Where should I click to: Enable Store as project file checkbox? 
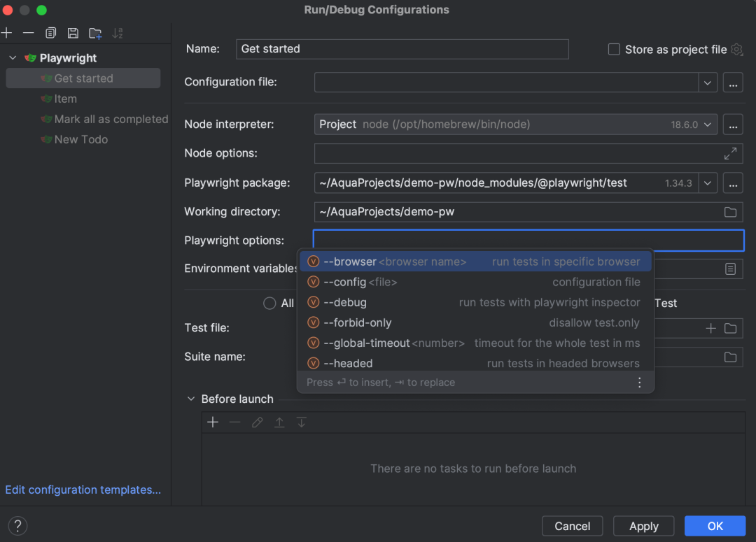[614, 49]
